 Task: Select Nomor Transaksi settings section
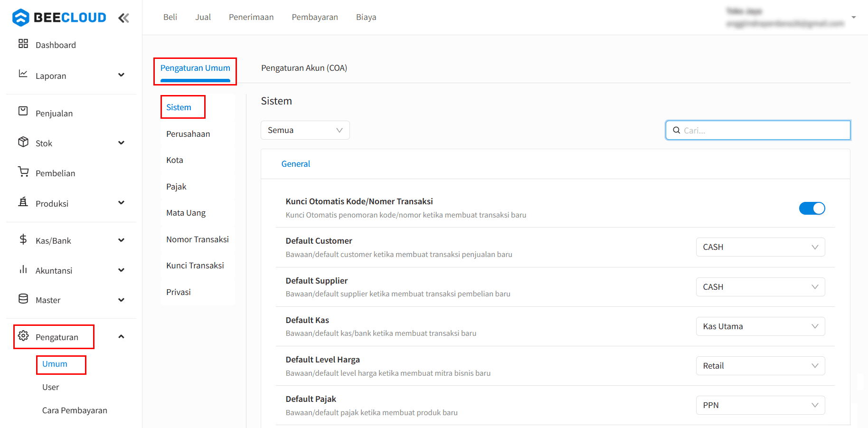point(198,239)
